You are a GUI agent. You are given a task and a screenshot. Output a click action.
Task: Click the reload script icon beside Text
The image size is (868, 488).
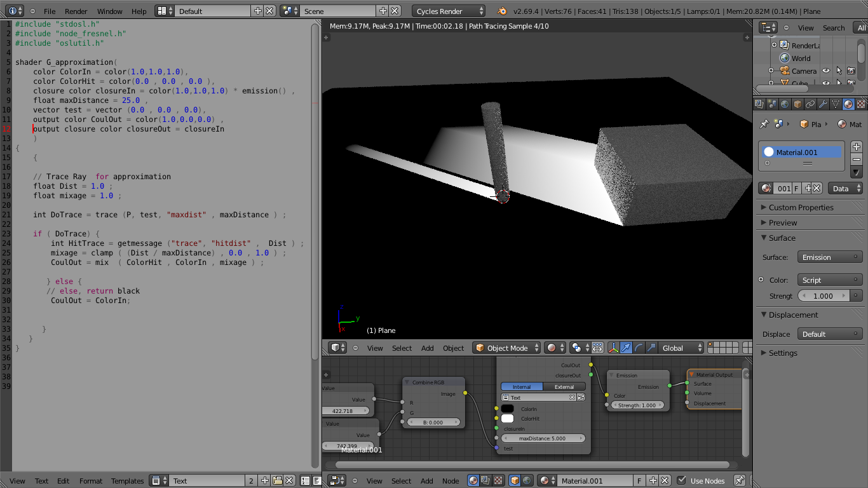pos(581,397)
